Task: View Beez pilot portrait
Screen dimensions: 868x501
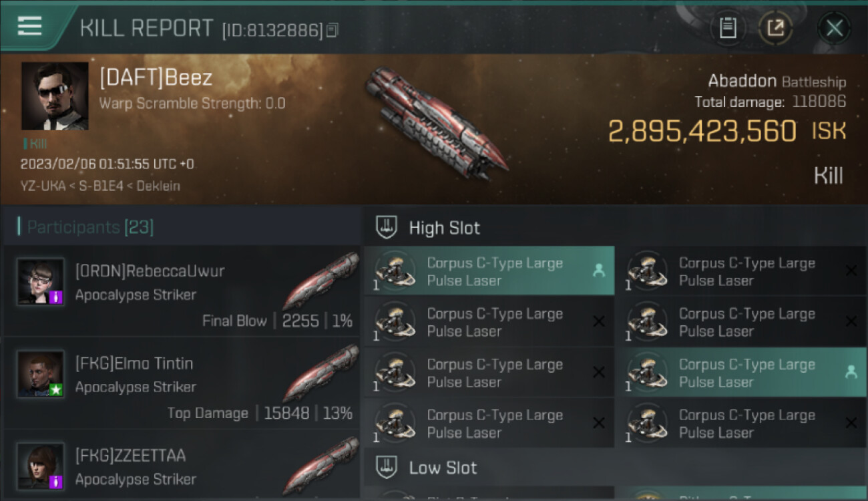Action: pyautogui.click(x=55, y=96)
